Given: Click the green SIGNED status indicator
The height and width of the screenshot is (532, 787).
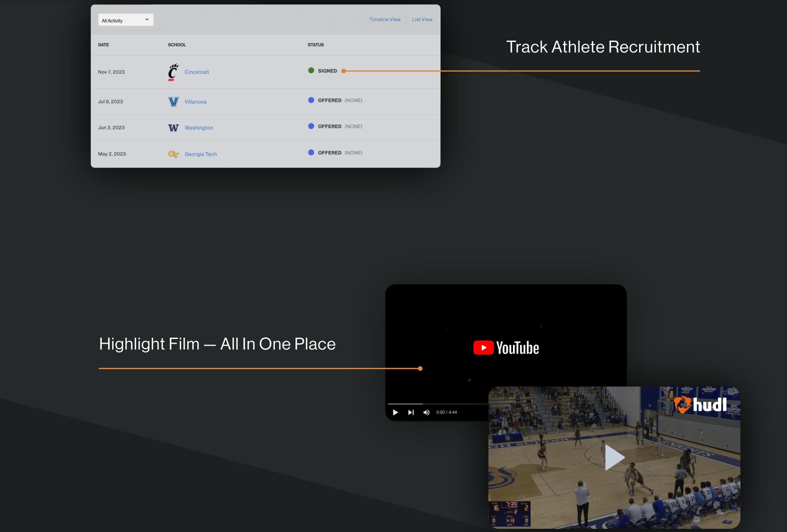Looking at the screenshot, I should (x=311, y=70).
